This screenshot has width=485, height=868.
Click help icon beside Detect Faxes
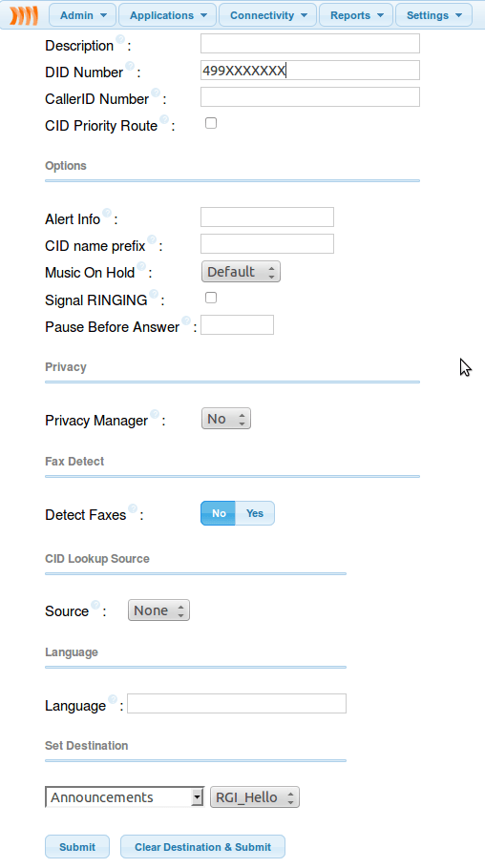point(133,508)
